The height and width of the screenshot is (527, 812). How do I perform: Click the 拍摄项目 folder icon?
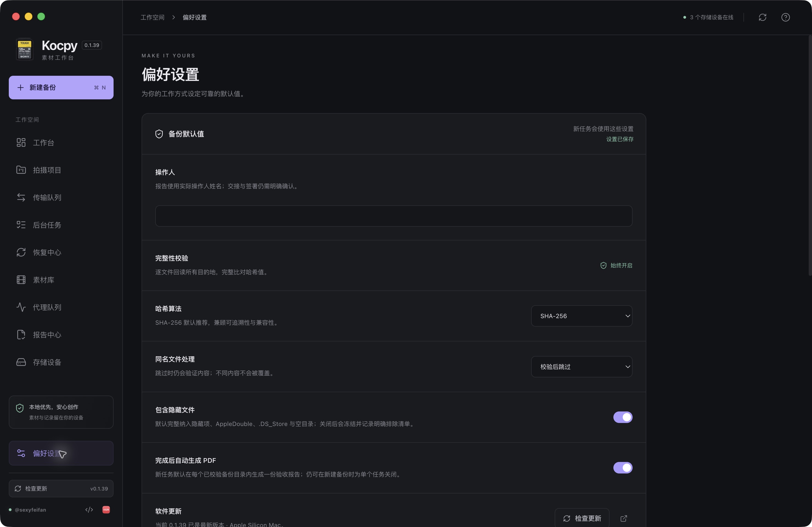pyautogui.click(x=21, y=170)
